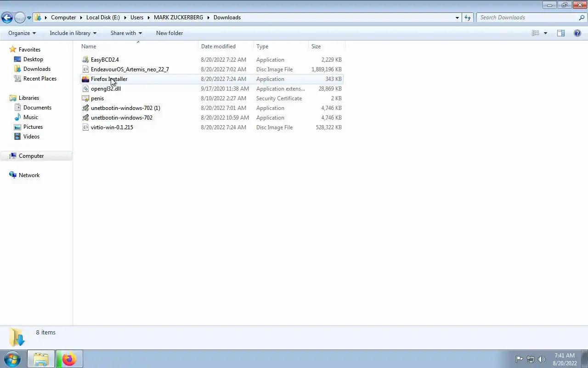Go back using the Back arrow button
The height and width of the screenshot is (368, 588).
[x=7, y=17]
